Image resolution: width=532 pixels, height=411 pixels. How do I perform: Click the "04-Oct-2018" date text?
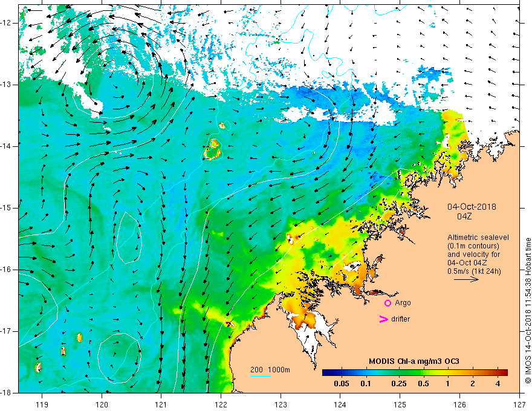pyautogui.click(x=472, y=207)
